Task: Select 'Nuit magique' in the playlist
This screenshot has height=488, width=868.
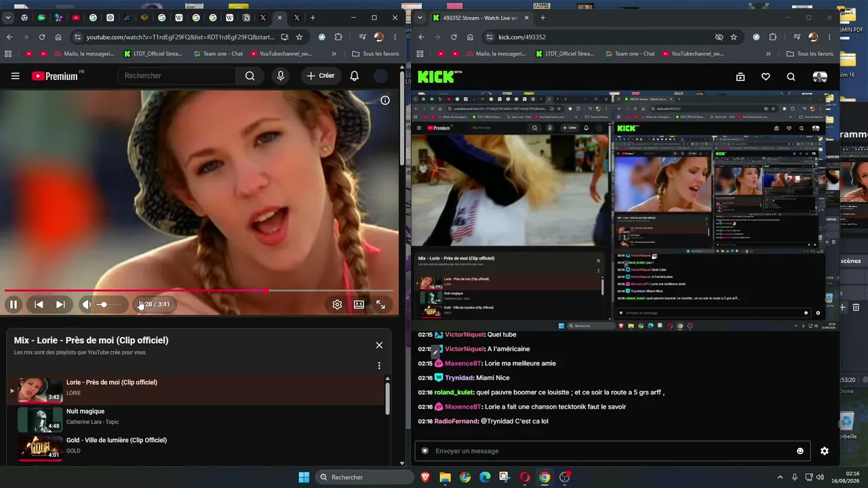Action: coord(85,411)
